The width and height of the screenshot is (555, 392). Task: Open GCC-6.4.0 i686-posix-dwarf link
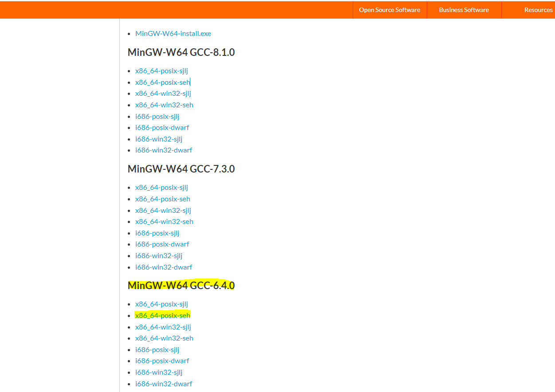tap(162, 361)
